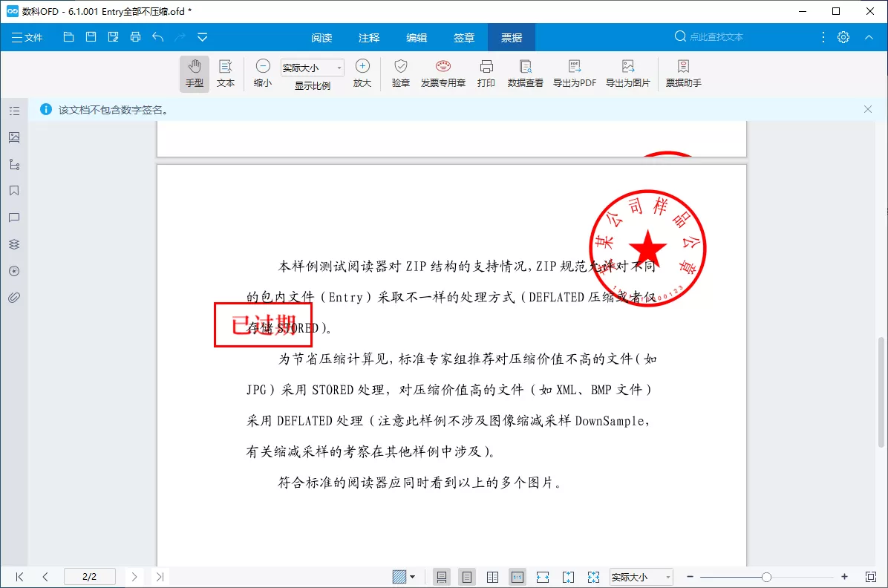Screen dimensions: 888x588
Task: Export the document as image
Action: click(x=627, y=73)
